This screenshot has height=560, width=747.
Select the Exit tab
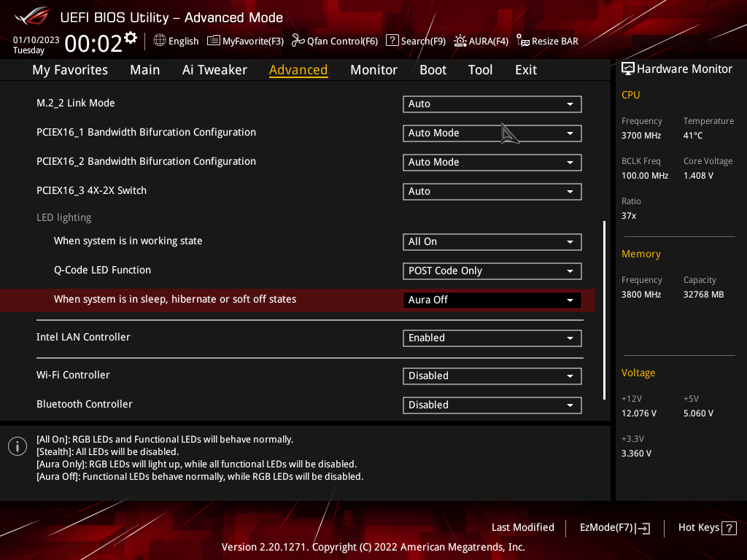[526, 70]
